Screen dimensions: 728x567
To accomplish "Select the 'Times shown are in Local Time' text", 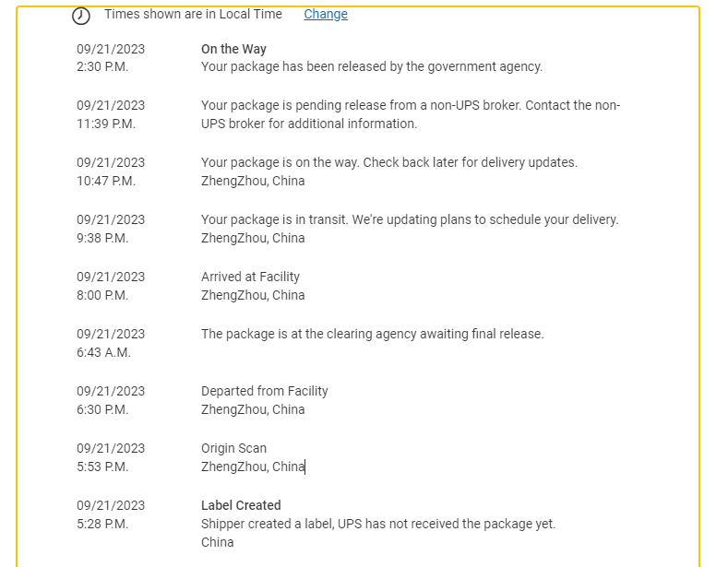I will (x=193, y=15).
